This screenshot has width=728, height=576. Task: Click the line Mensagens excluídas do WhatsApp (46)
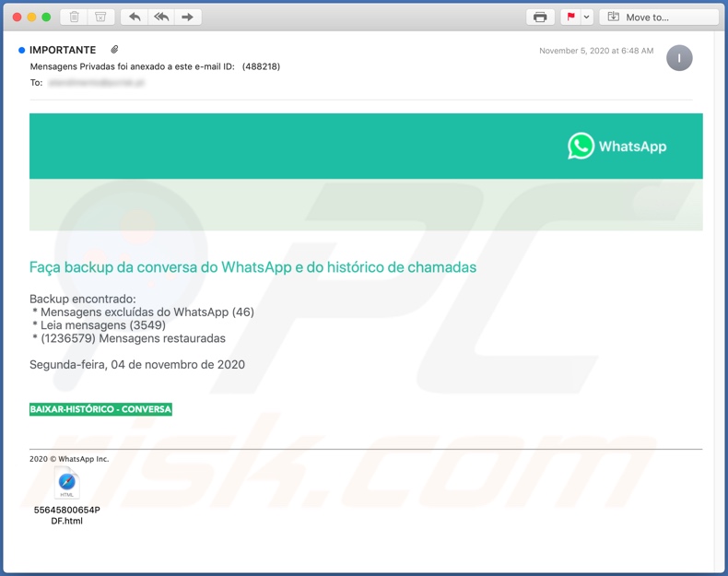click(x=144, y=312)
